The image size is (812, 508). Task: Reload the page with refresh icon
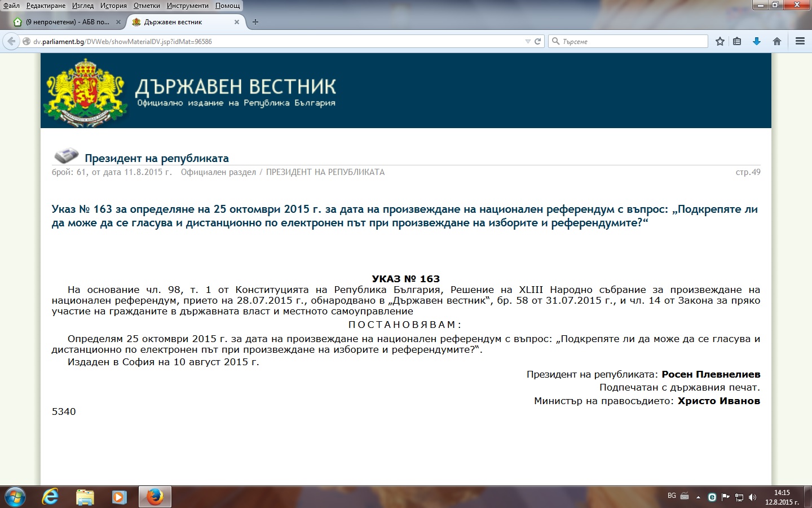tap(538, 41)
